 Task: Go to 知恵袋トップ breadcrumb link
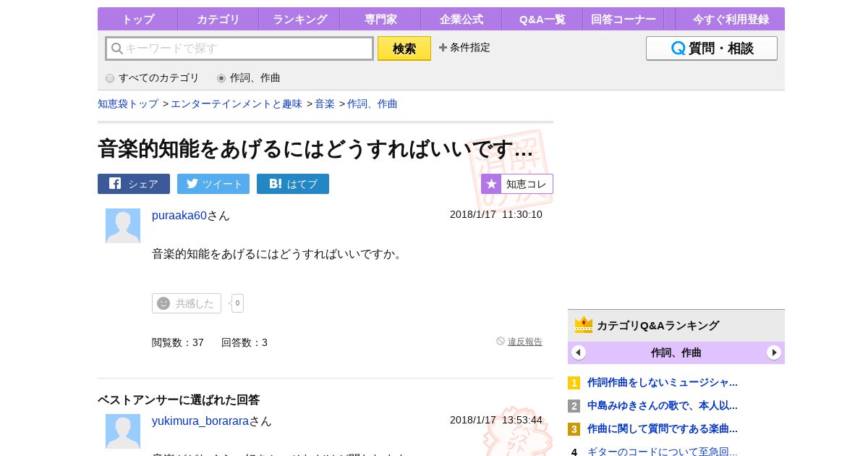(x=128, y=104)
